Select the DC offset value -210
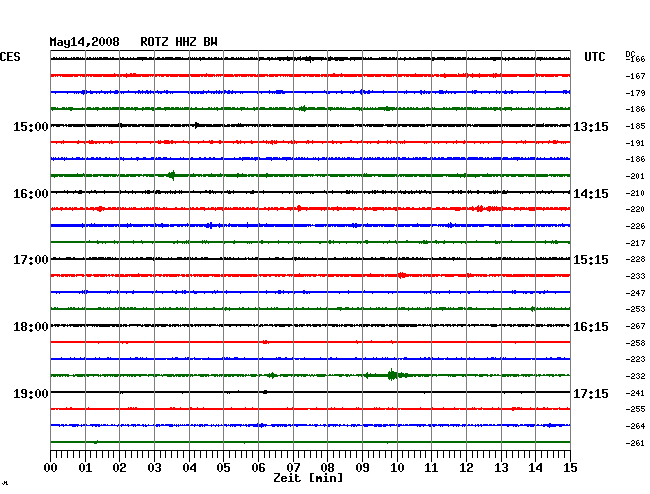The height and width of the screenshot is (494, 650). (x=635, y=193)
